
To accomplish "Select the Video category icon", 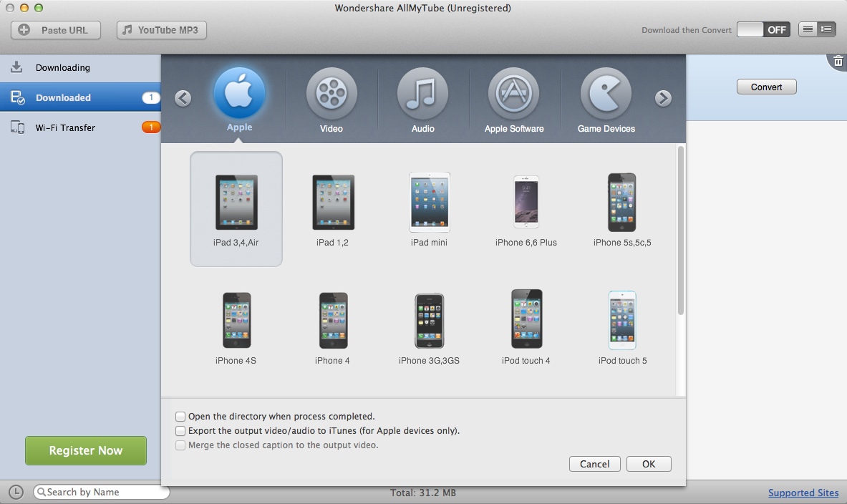I will click(x=331, y=93).
